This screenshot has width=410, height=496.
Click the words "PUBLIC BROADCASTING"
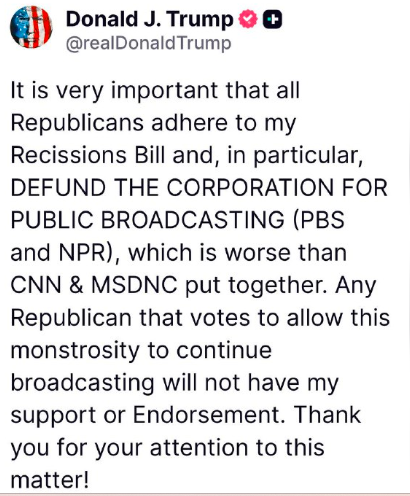click(148, 220)
